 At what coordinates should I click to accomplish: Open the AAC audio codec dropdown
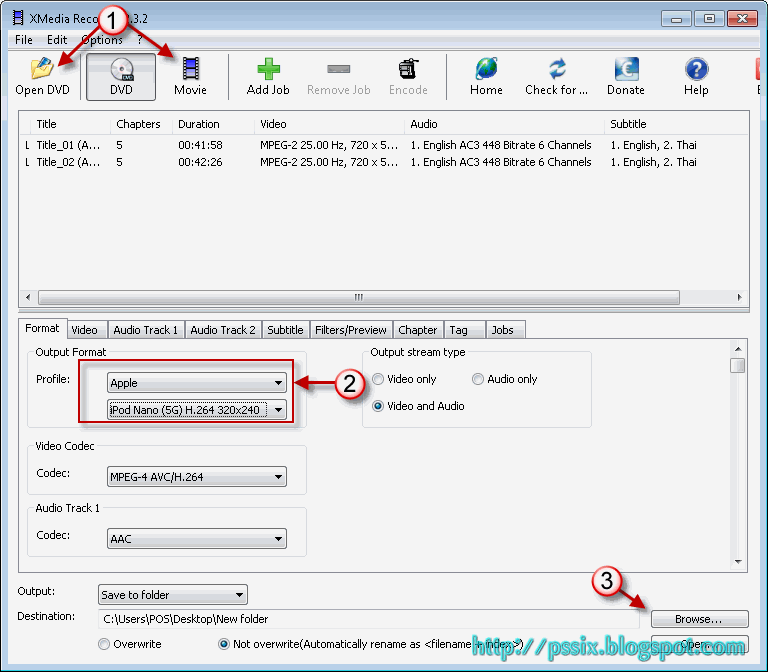[196, 539]
